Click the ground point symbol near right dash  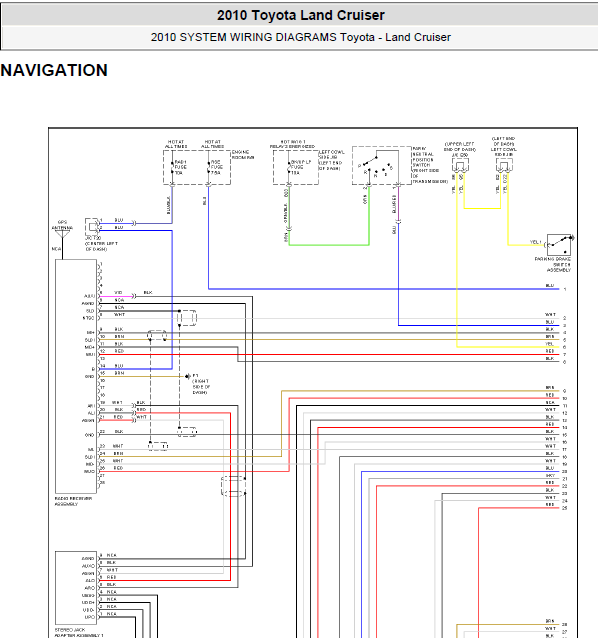188,376
